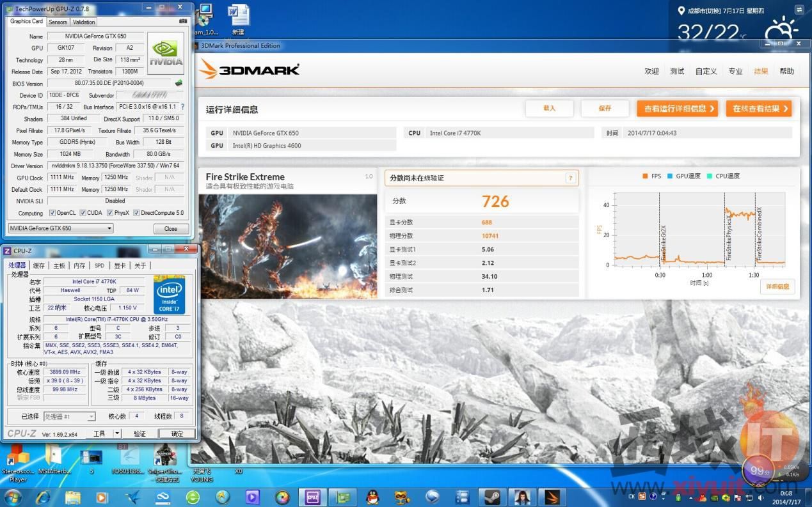Click the 保存 button in 3DMark
Viewport: 812px width, 507px height.
(605, 109)
